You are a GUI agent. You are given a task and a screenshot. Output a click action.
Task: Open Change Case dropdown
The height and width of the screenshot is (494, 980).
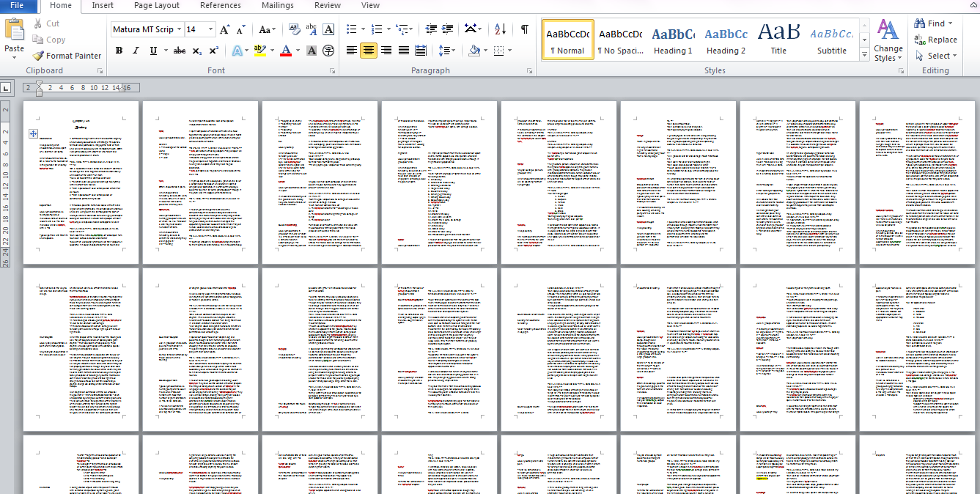tap(268, 29)
